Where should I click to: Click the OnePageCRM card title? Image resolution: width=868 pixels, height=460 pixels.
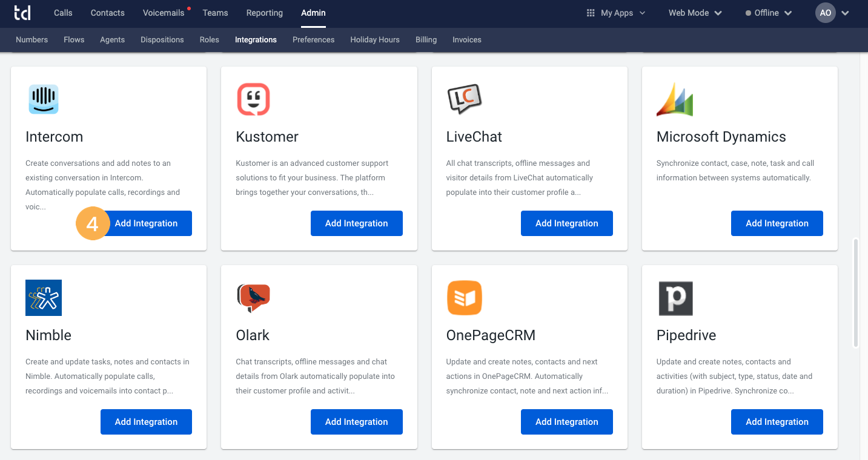(491, 335)
